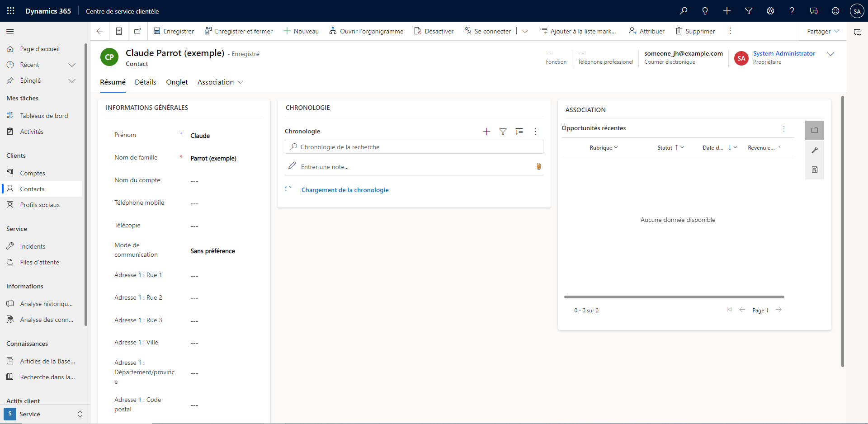This screenshot has height=424, width=868.
Task: Open the Contacts section in the sidebar
Action: (x=32, y=188)
